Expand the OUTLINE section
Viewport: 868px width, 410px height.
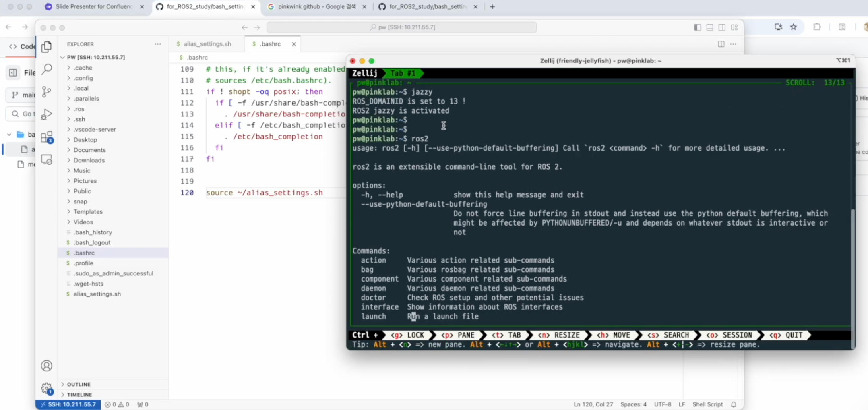[x=79, y=384]
